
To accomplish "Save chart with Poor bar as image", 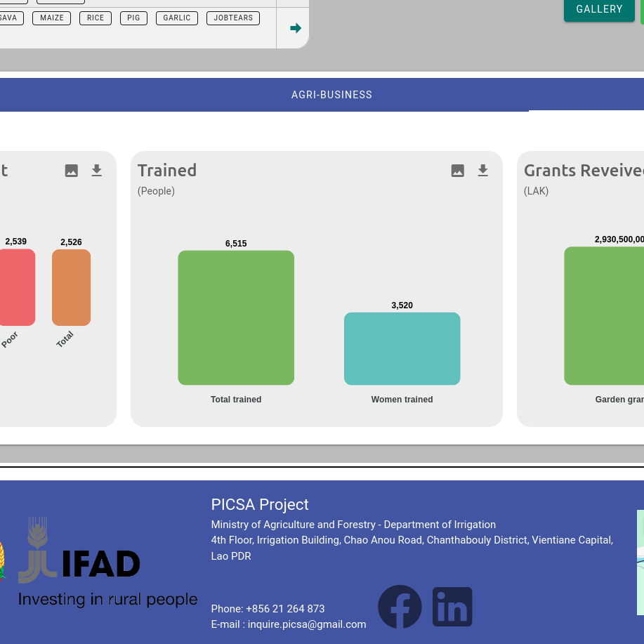I will 72,171.
